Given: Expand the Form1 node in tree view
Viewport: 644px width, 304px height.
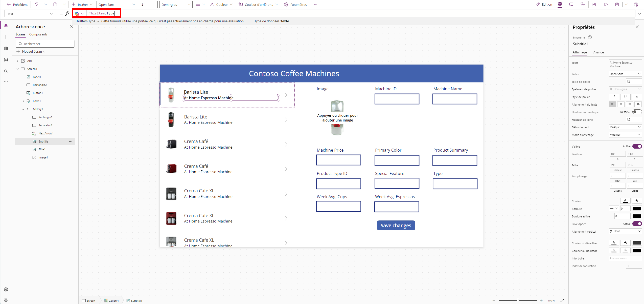Looking at the screenshot, I should tap(23, 101).
